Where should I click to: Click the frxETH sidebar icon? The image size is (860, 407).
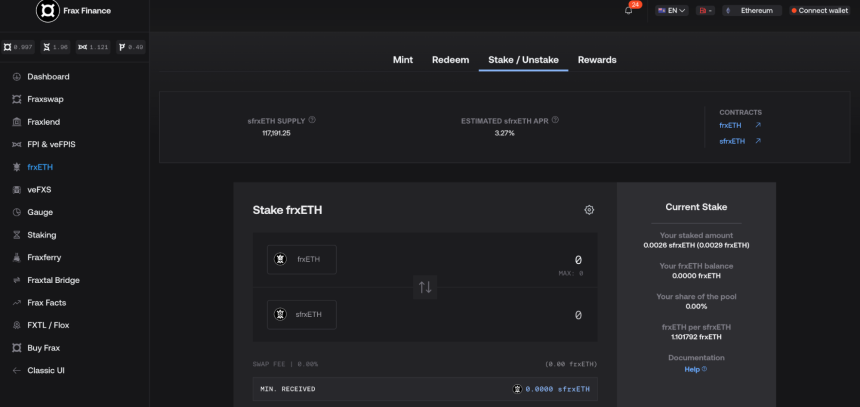[x=16, y=167]
